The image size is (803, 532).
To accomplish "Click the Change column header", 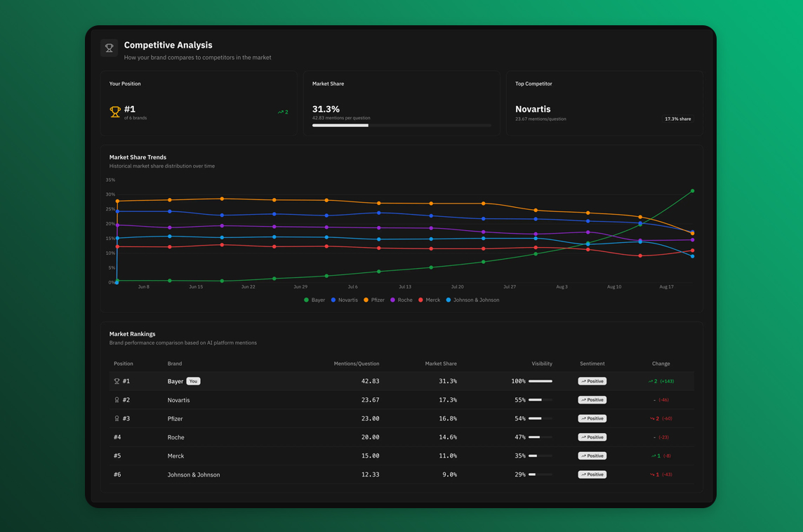I will [x=661, y=364].
